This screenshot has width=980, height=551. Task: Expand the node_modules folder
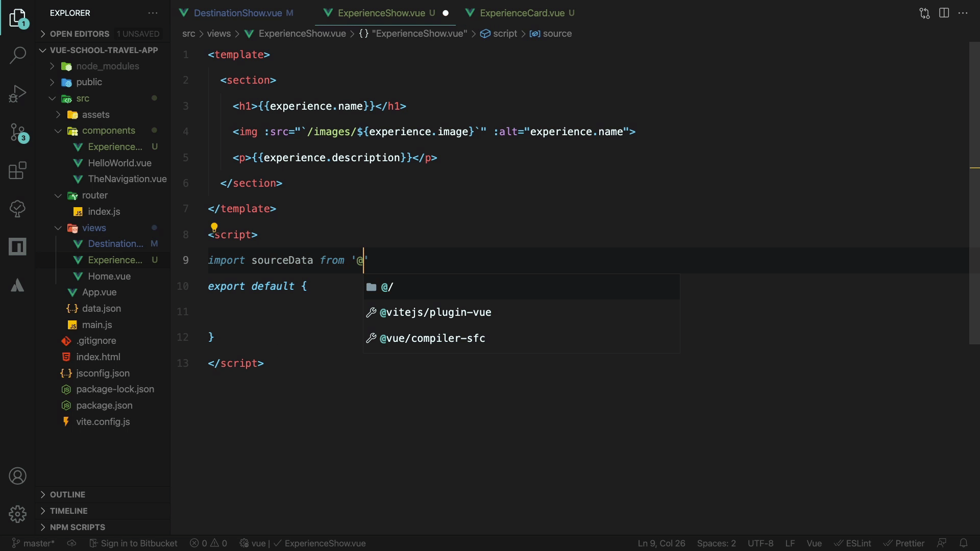(107, 66)
